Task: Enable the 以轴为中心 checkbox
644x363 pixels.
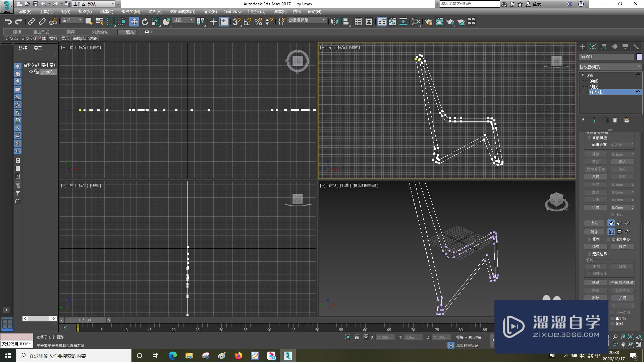Action: click(x=609, y=239)
